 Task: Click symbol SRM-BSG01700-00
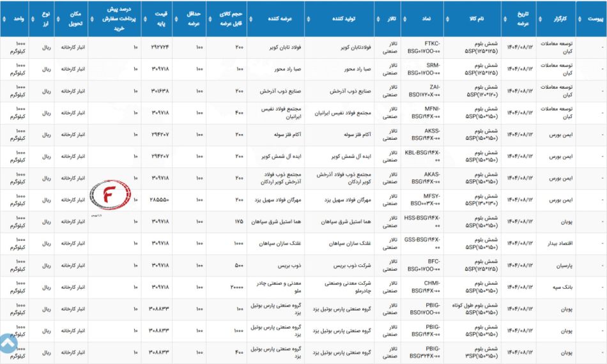point(424,69)
